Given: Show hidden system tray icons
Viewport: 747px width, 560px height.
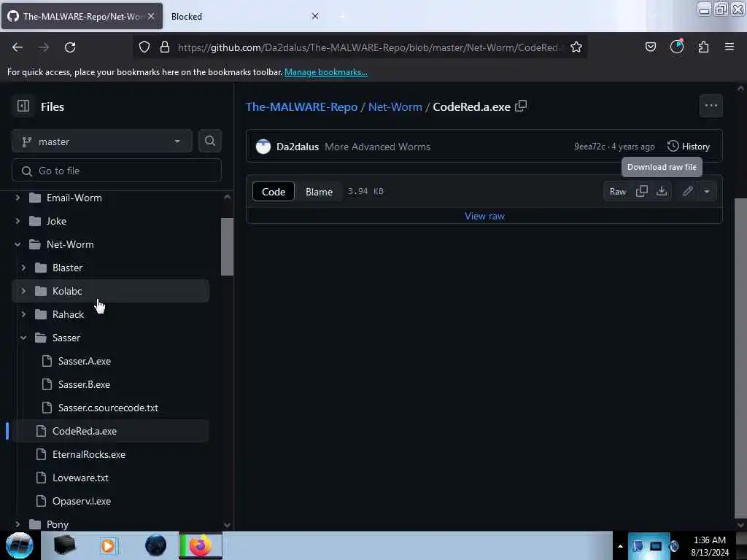Looking at the screenshot, I should point(620,546).
